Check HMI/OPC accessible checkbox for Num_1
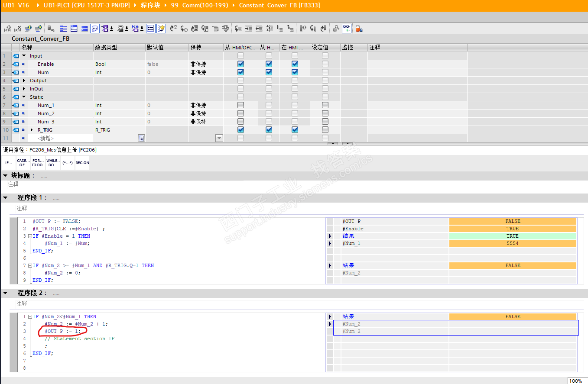This screenshot has height=384, width=588. tap(240, 105)
